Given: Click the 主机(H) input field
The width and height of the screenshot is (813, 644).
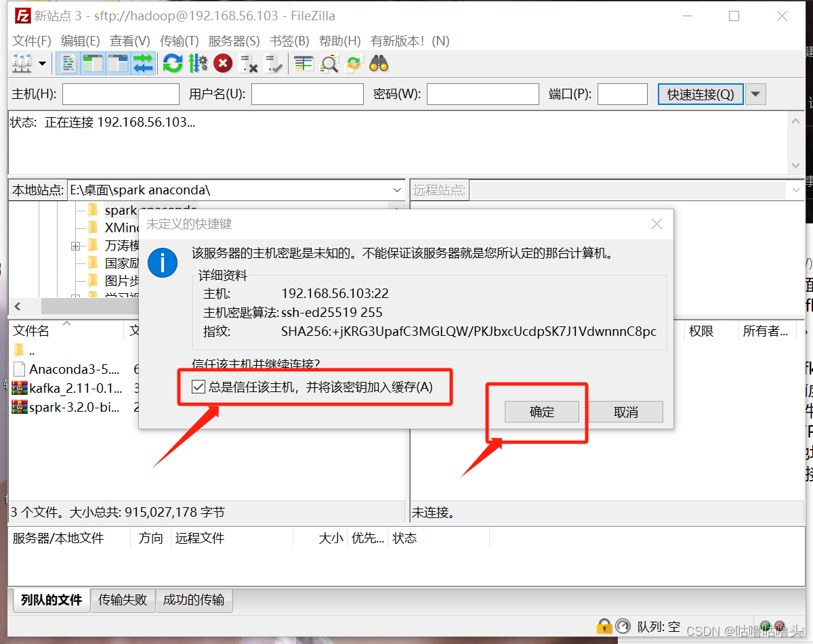Looking at the screenshot, I should 121,94.
